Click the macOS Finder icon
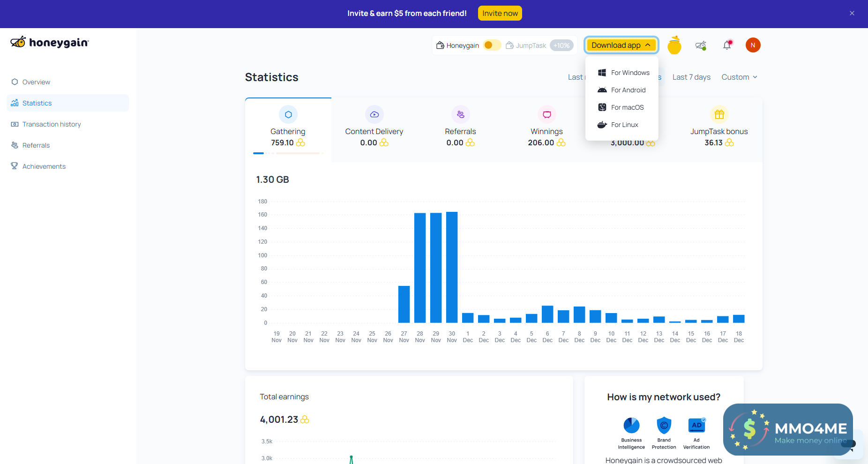868x464 pixels. (602, 107)
